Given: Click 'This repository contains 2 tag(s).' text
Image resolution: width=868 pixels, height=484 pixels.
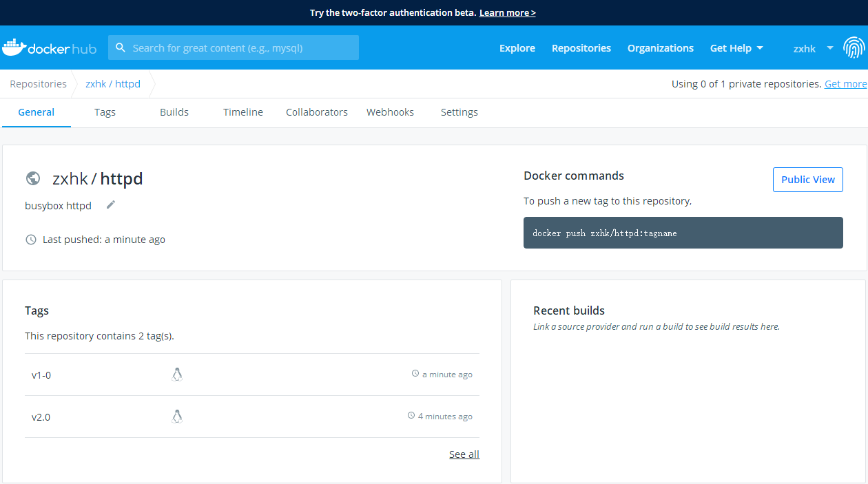Looking at the screenshot, I should click(x=99, y=336).
